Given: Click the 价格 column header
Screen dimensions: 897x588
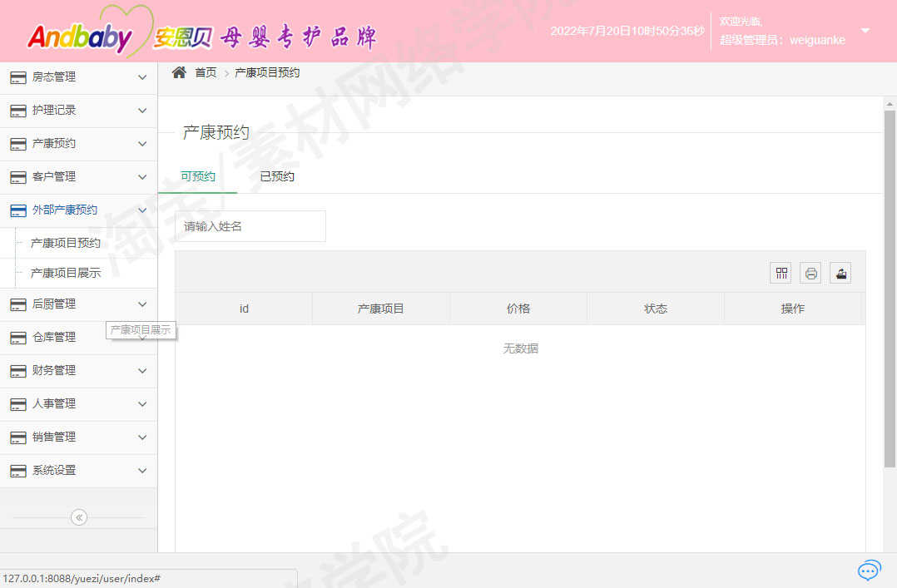Looking at the screenshot, I should tap(518, 309).
